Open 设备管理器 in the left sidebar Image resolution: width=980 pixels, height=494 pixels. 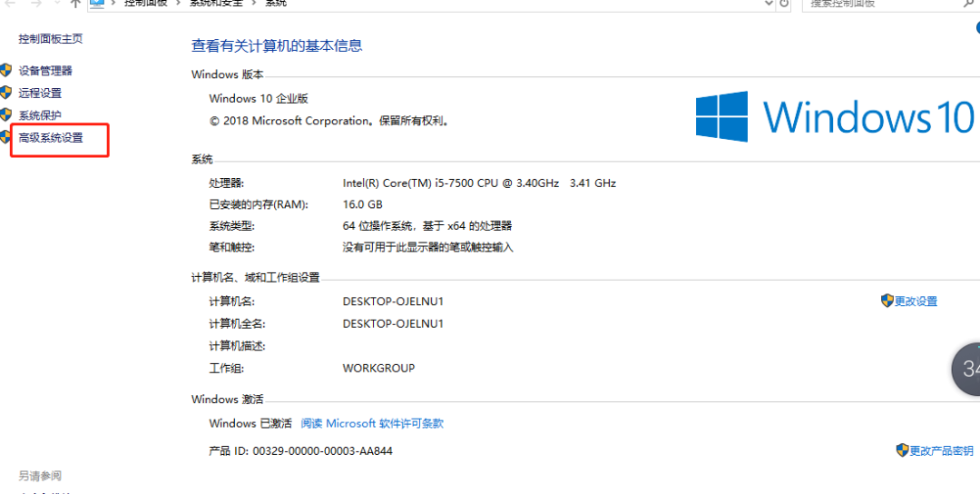point(45,72)
